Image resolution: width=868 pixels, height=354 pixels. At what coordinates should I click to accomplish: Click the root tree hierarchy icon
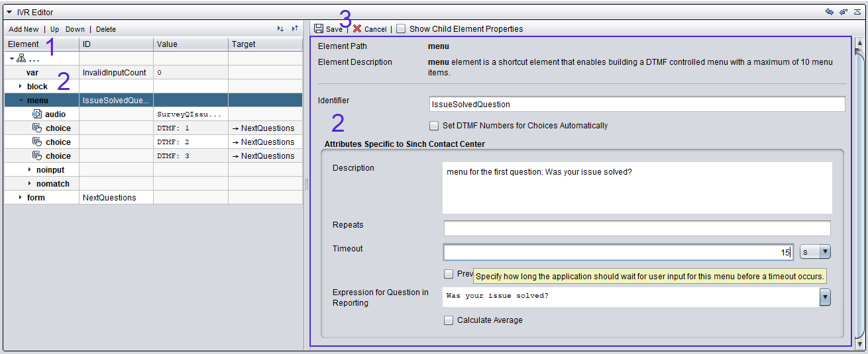pyautogui.click(x=21, y=59)
